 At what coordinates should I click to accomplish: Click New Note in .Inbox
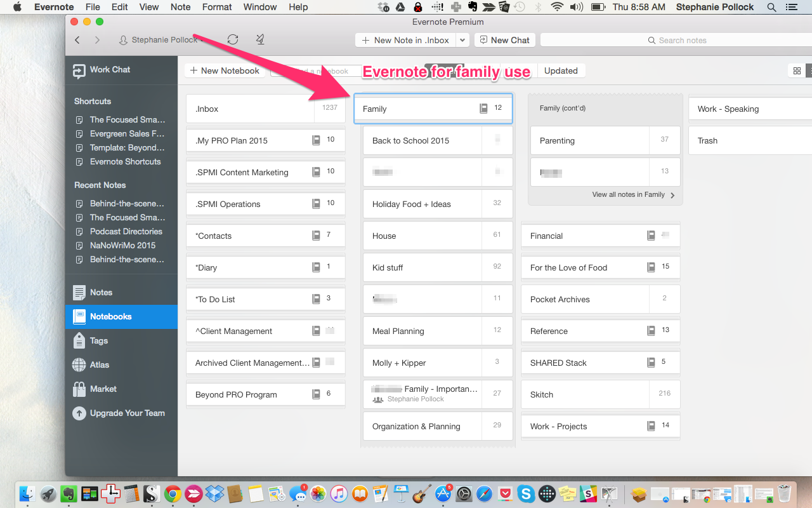pos(405,40)
